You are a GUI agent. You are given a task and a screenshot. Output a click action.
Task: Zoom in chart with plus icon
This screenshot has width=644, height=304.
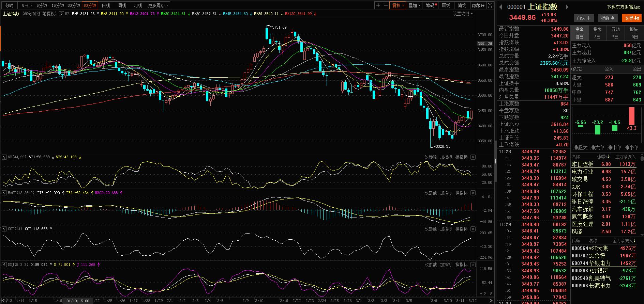[x=378, y=5]
